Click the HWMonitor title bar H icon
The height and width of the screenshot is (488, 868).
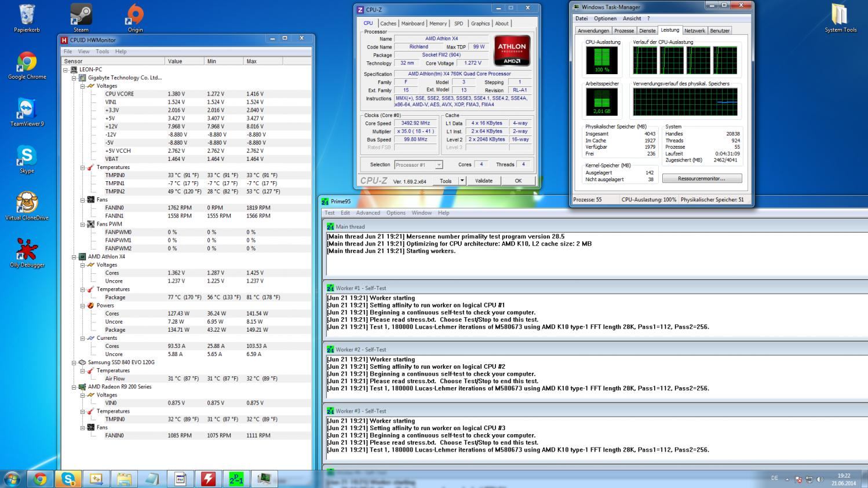(64, 40)
